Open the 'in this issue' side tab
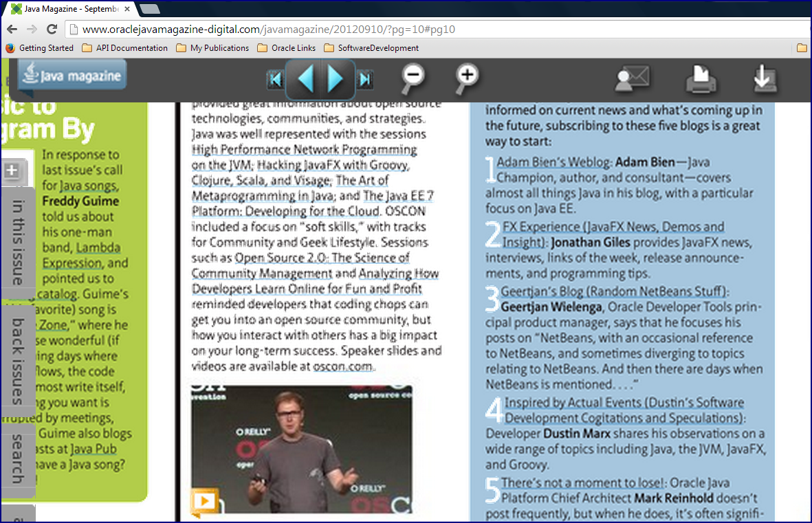Viewport: 812px width, 523px height. (x=18, y=243)
